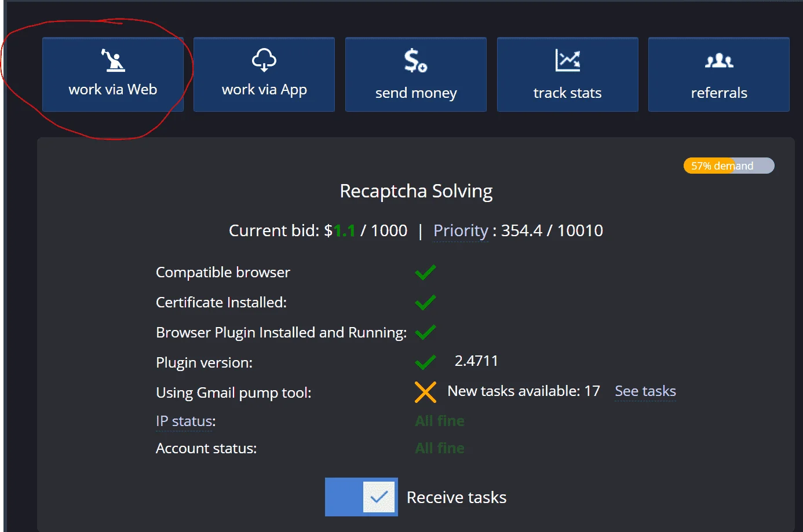Click the Compatible browser label

tap(223, 272)
